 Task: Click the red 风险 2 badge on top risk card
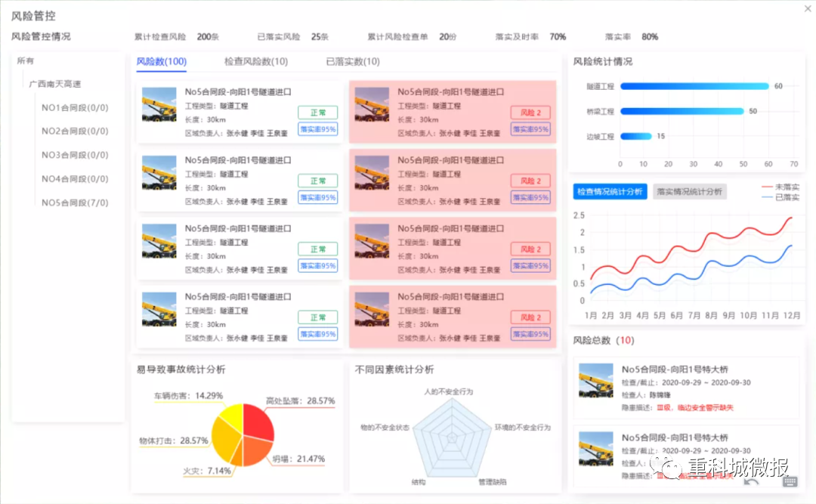(530, 112)
